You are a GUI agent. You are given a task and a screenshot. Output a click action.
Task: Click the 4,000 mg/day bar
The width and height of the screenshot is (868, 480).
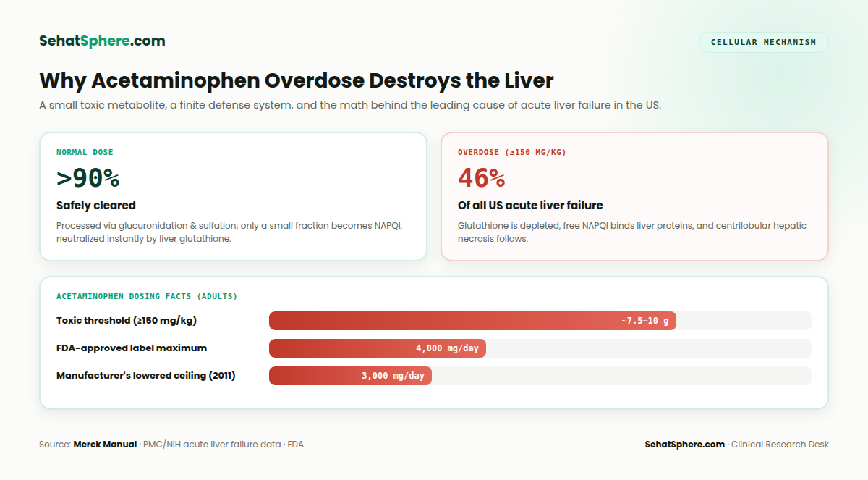(x=378, y=348)
